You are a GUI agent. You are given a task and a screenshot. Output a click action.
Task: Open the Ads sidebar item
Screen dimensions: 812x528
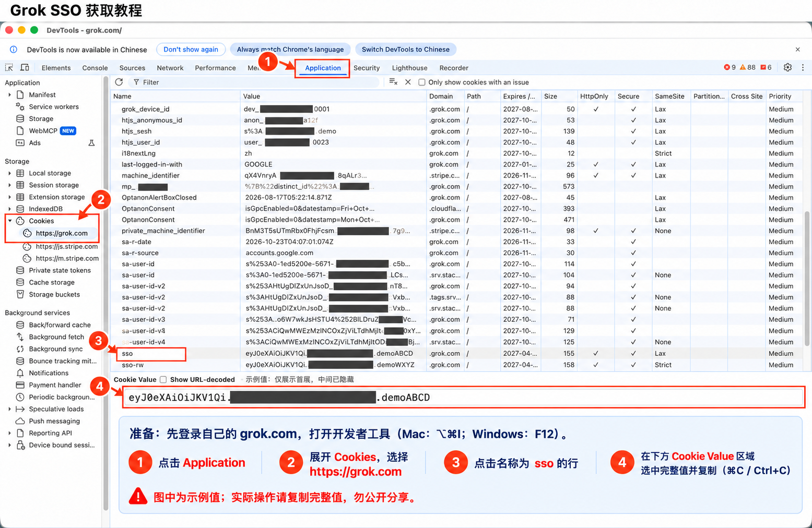(34, 142)
